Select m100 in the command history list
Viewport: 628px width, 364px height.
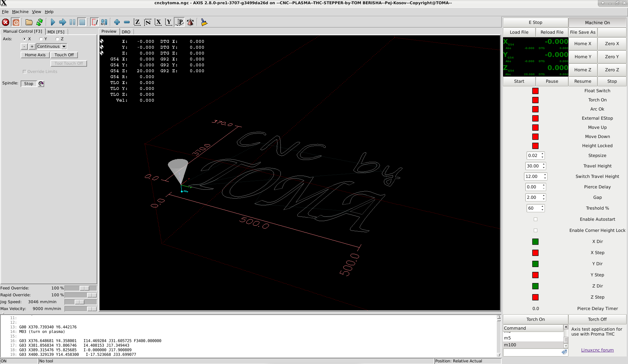coord(533,345)
